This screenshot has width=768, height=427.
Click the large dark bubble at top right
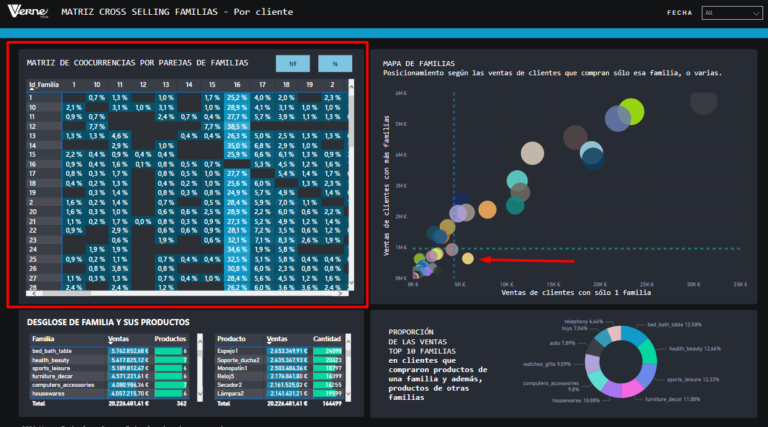704,102
